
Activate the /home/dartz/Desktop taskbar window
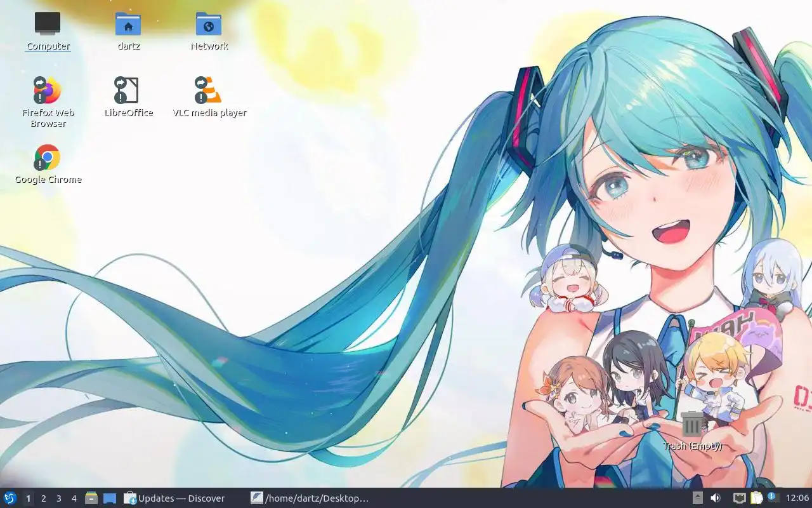click(x=310, y=498)
